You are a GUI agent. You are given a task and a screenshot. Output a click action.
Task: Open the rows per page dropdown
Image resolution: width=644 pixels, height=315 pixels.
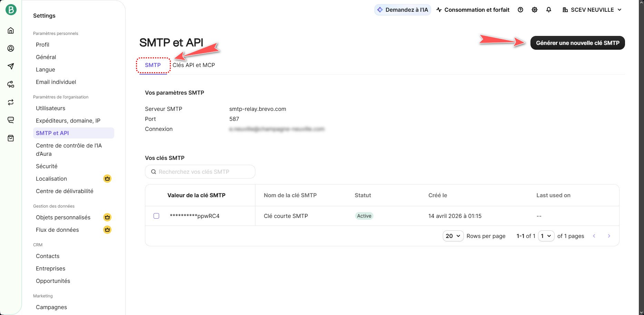453,236
